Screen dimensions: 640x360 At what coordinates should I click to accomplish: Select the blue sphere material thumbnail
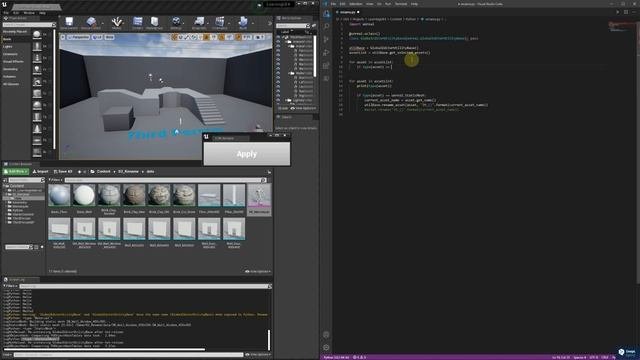59,195
